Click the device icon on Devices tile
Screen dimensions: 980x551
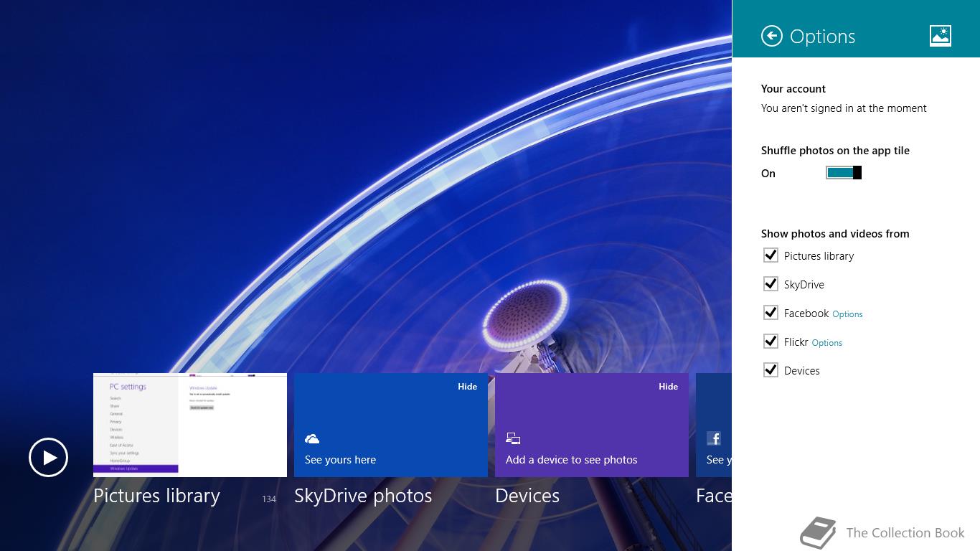[x=513, y=438]
